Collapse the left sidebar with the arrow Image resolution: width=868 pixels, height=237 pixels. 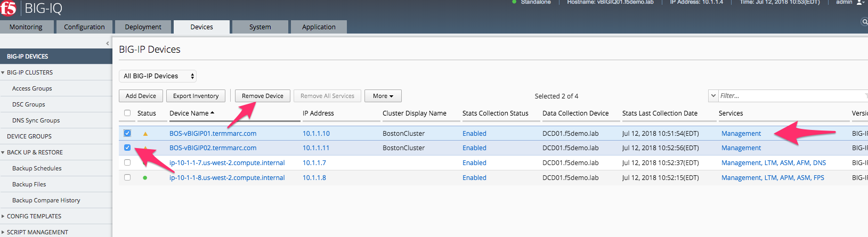[x=108, y=43]
